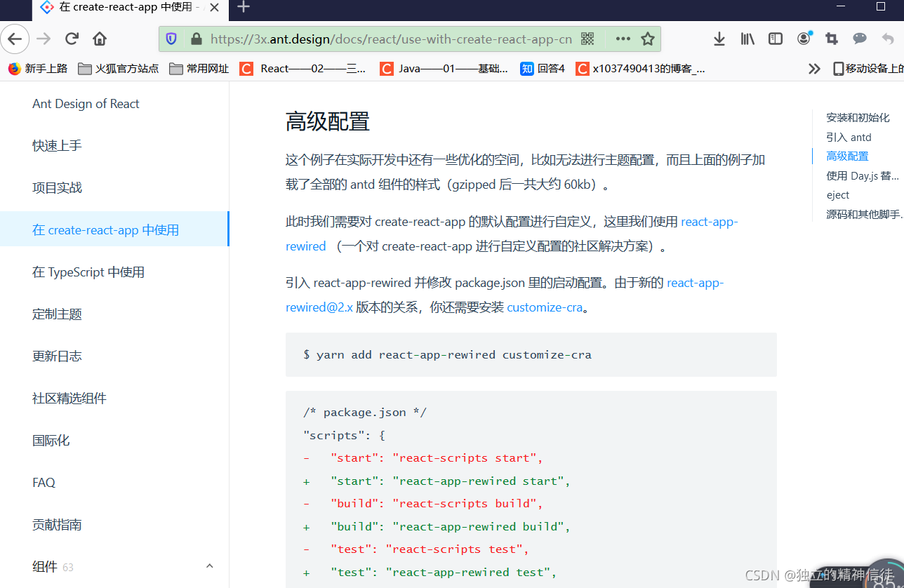Open the chat bubble toolbar icon
904x588 pixels.
[860, 39]
